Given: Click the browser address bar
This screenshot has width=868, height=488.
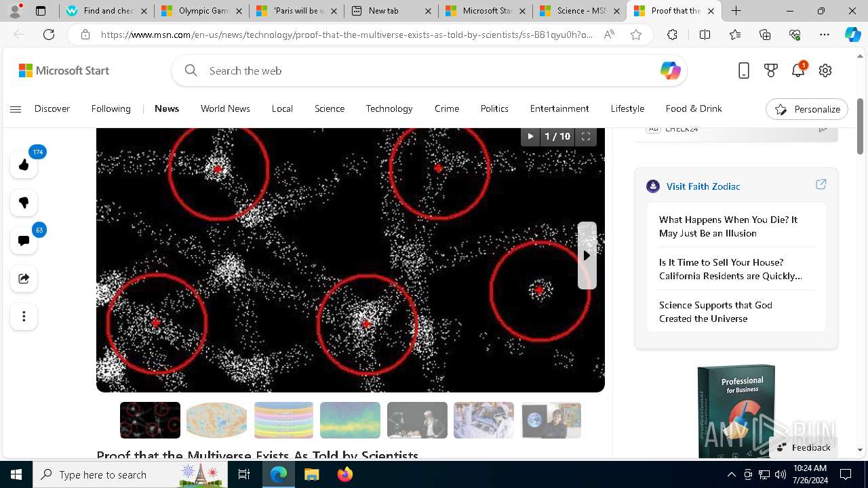Looking at the screenshot, I should [347, 35].
